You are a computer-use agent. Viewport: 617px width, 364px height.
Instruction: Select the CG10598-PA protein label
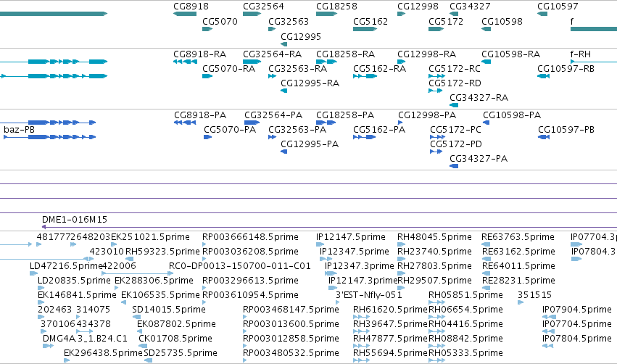[x=512, y=115]
